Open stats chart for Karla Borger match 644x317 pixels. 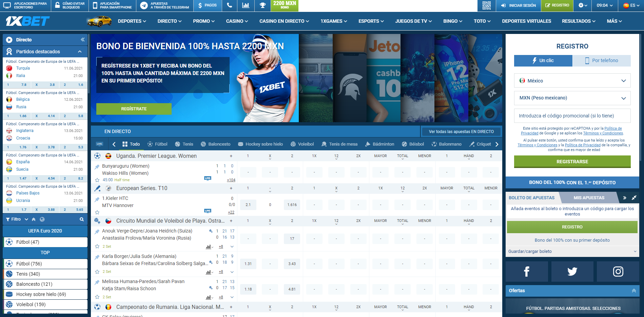click(209, 272)
